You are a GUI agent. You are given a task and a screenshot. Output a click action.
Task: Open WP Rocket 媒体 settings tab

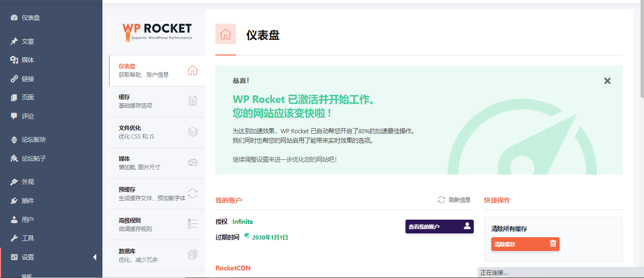[157, 163]
